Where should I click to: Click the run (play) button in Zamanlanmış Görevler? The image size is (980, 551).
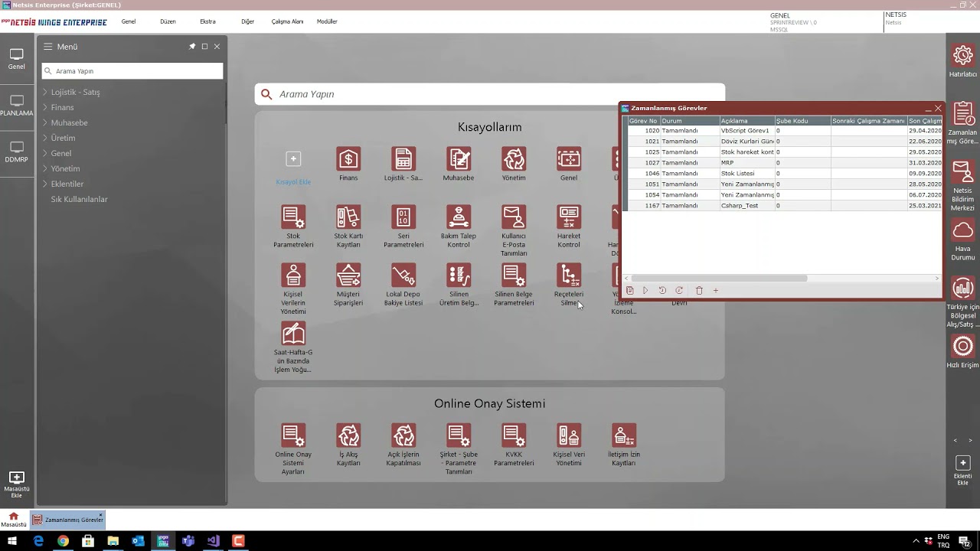[x=645, y=291]
